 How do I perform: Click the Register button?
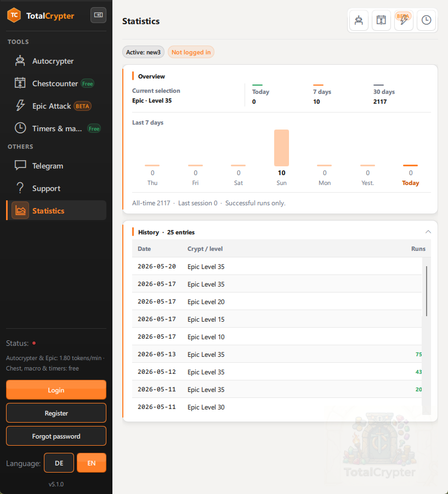tap(56, 413)
